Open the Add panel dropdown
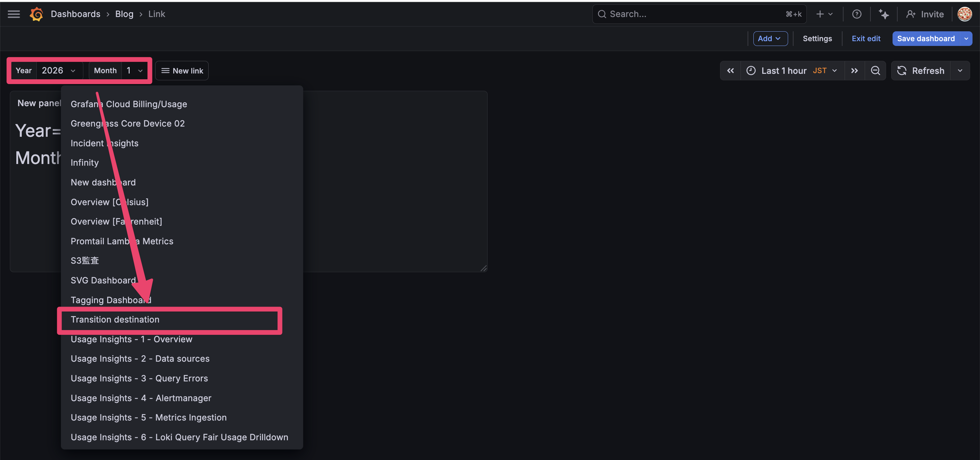This screenshot has height=460, width=980. pos(770,38)
